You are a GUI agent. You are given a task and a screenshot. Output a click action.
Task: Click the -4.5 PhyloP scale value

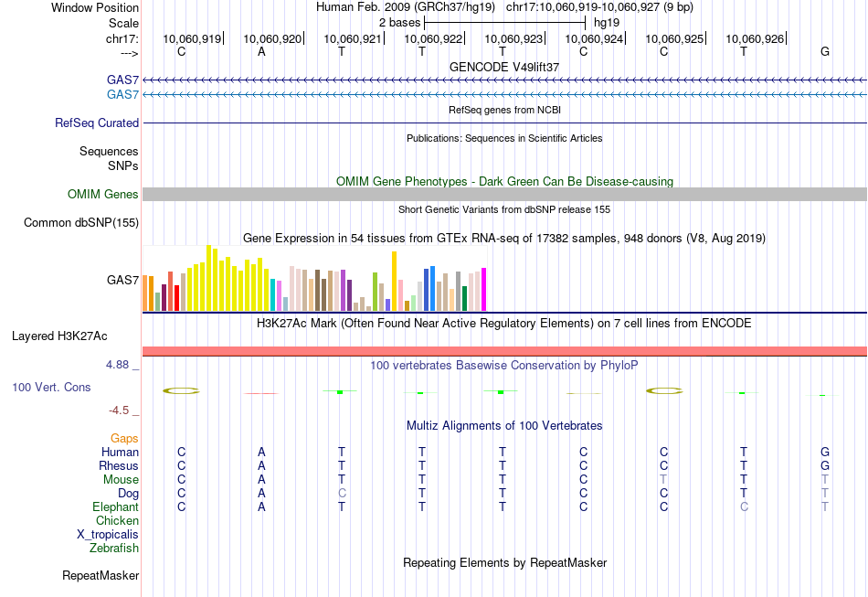tap(119, 410)
